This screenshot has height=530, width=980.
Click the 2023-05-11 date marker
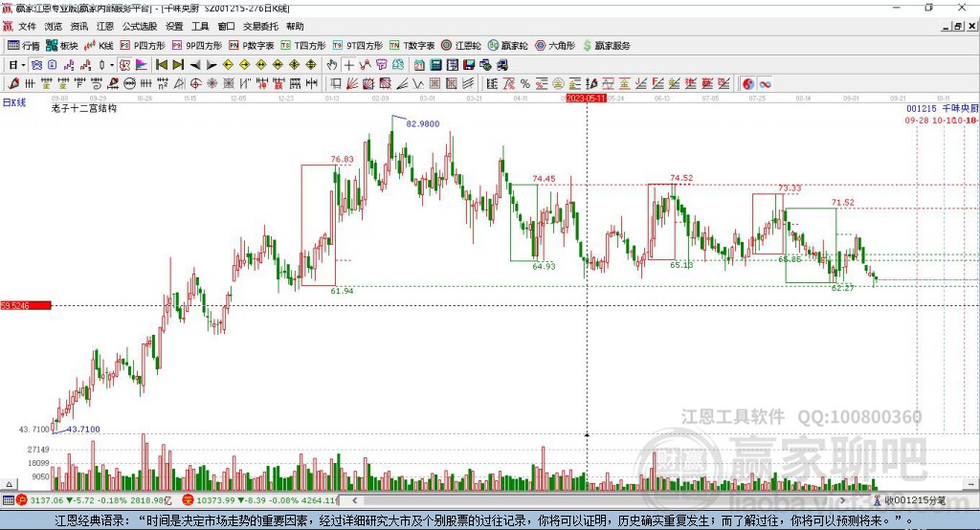pos(586,99)
